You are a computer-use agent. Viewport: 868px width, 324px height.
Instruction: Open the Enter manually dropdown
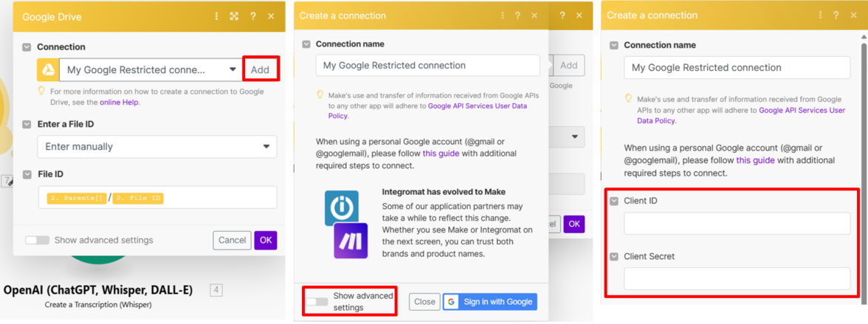pos(157,147)
